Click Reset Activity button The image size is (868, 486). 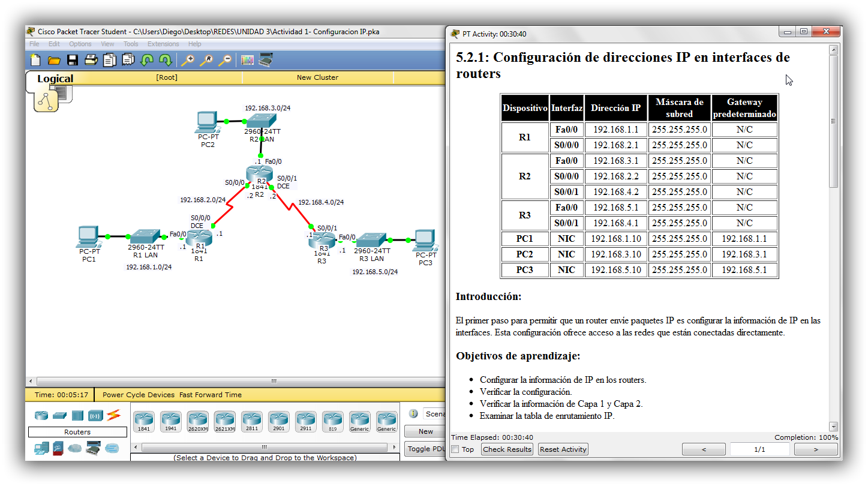(563, 449)
